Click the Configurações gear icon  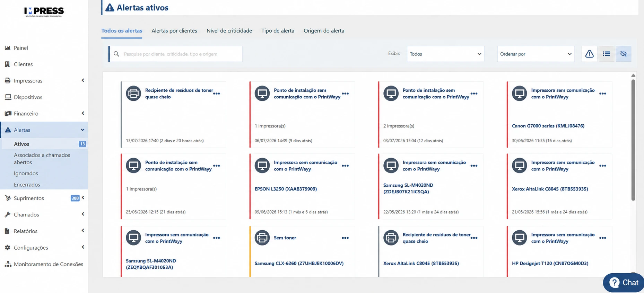coord(8,248)
